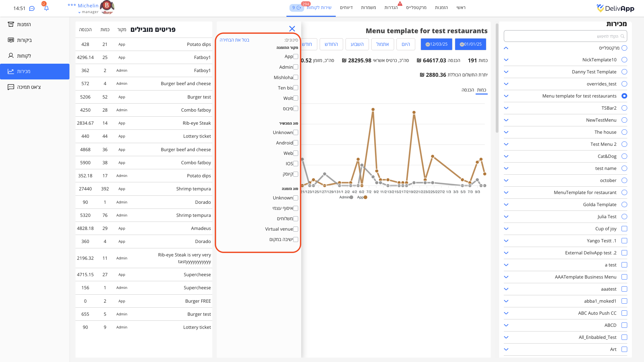This screenshot has height=362, width=644.
Task: Click the DelivApp logo
Action: [615, 8]
